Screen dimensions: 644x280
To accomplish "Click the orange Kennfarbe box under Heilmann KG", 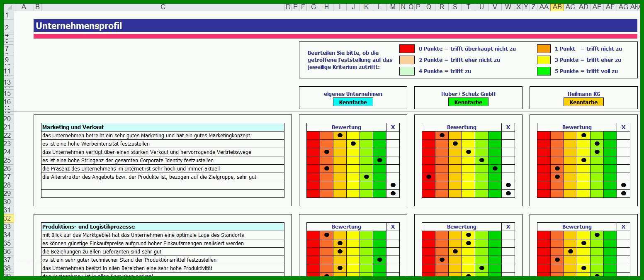I will [x=583, y=102].
